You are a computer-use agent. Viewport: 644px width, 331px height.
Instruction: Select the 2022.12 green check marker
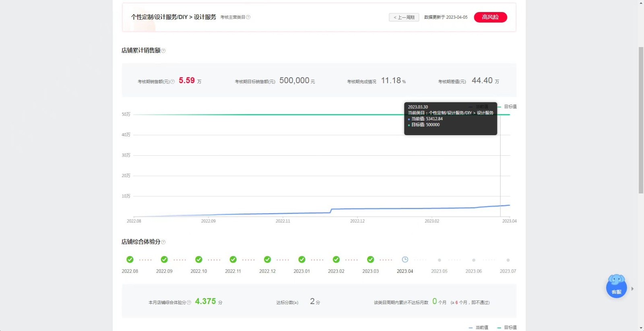pos(267,259)
